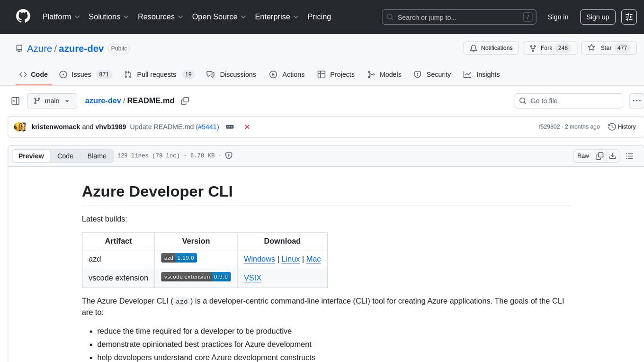The width and height of the screenshot is (644, 362).
Task: Click Sign in
Action: point(558,17)
